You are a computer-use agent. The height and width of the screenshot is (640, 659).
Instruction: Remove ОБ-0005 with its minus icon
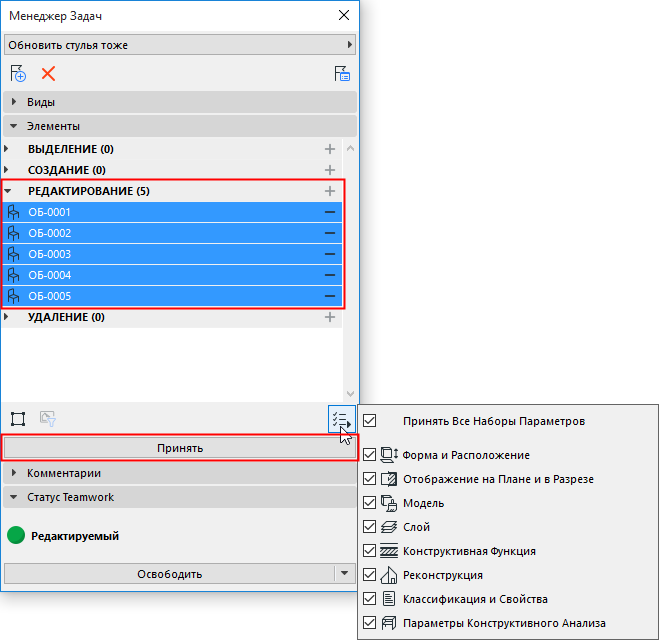[330, 296]
